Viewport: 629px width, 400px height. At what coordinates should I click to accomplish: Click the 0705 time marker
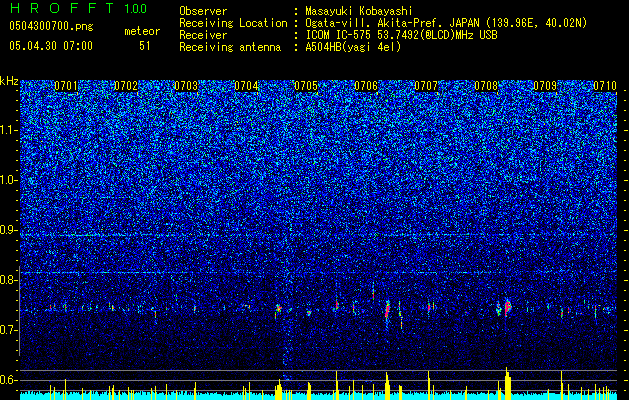pos(306,86)
